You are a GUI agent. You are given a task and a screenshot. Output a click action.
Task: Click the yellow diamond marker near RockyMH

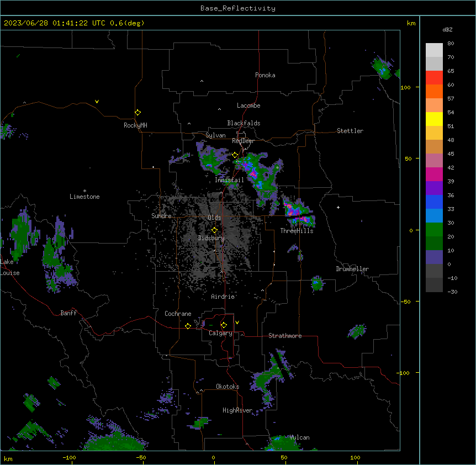137,113
